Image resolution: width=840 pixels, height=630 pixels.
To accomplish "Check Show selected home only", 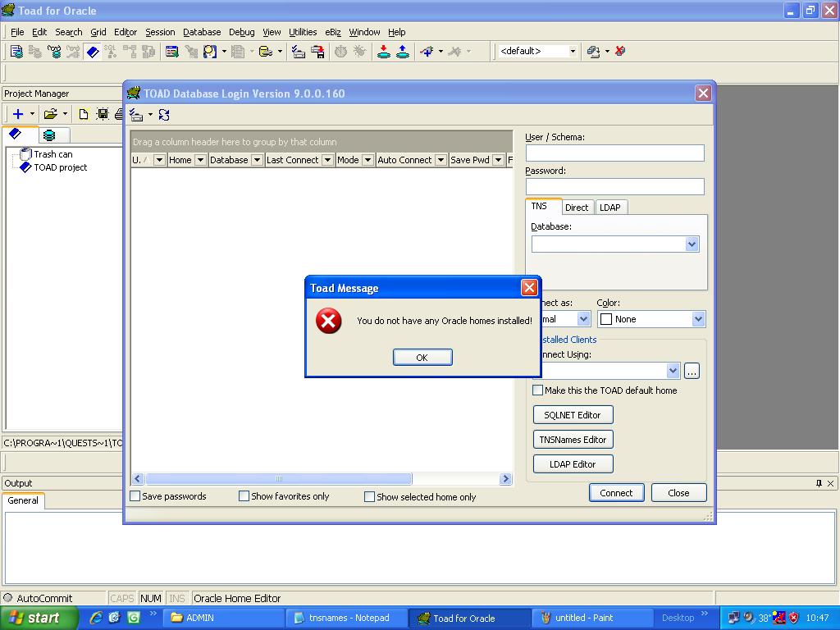I will [369, 496].
